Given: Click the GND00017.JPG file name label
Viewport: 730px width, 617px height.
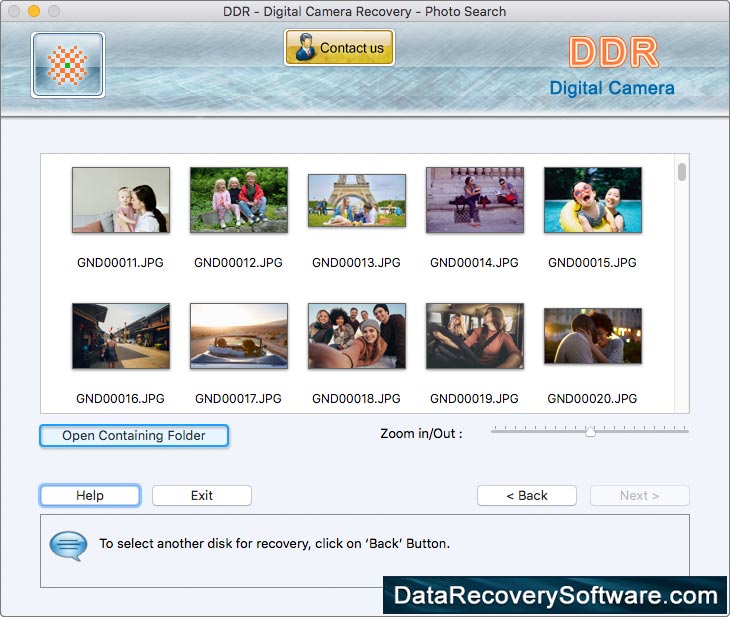Looking at the screenshot, I should (238, 399).
